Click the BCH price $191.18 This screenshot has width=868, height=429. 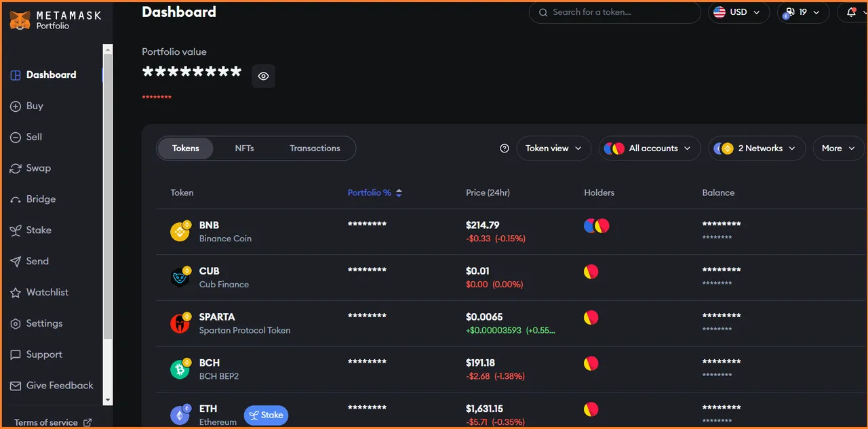tap(481, 363)
